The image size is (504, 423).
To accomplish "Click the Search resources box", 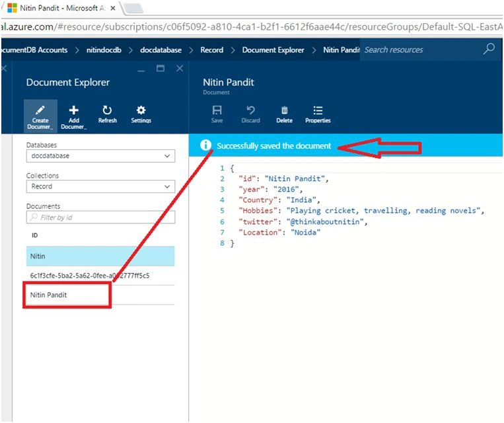I will point(422,50).
